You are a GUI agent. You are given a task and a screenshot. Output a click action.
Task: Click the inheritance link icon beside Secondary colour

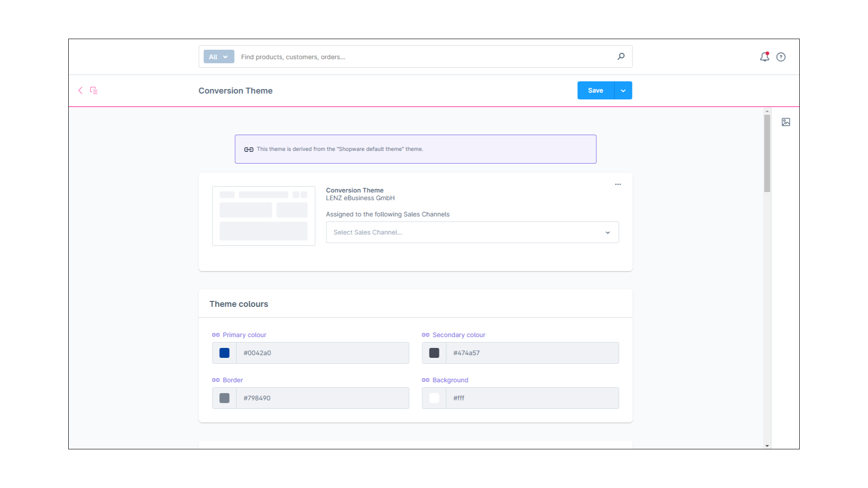425,335
